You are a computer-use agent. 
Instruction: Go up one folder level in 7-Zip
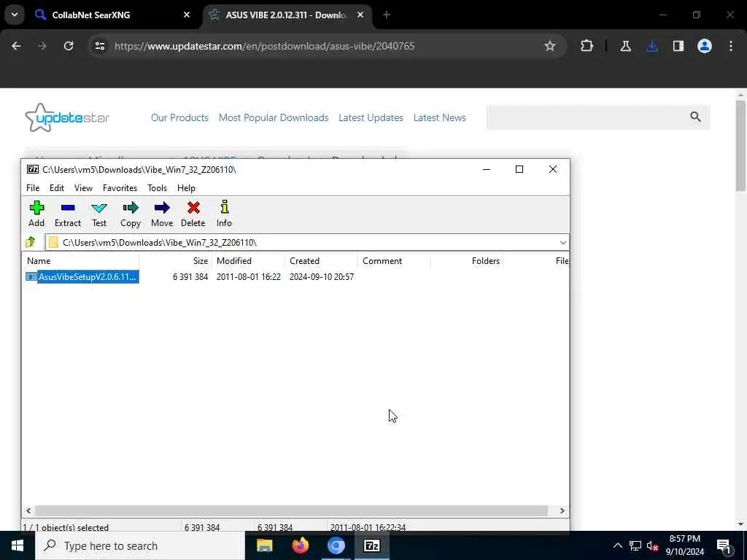tap(31, 242)
